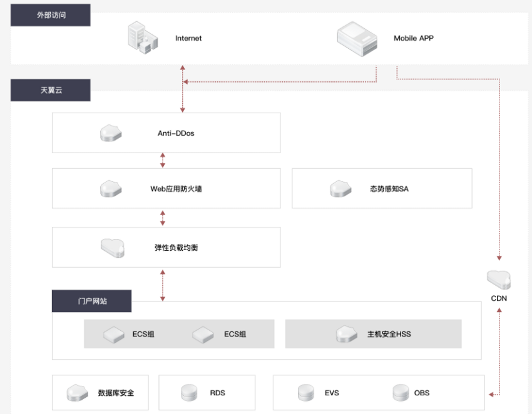
Task: Select the first ECS组 server icon
Action: (114, 335)
